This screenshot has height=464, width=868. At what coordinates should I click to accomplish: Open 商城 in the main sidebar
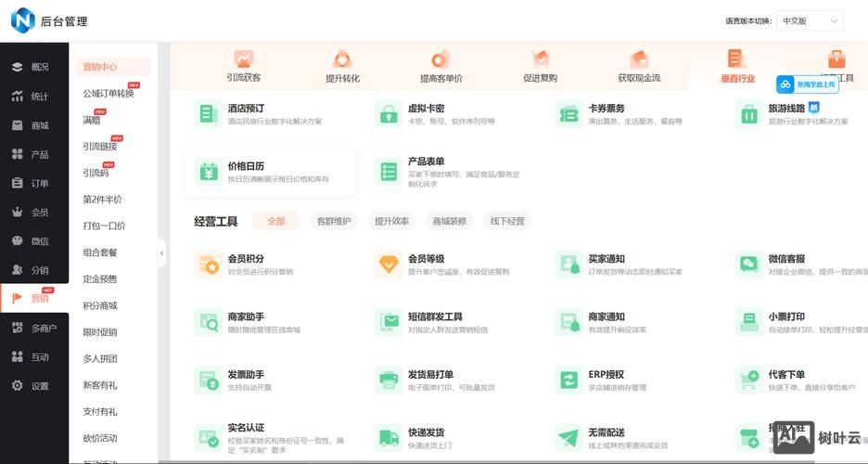coord(34,125)
